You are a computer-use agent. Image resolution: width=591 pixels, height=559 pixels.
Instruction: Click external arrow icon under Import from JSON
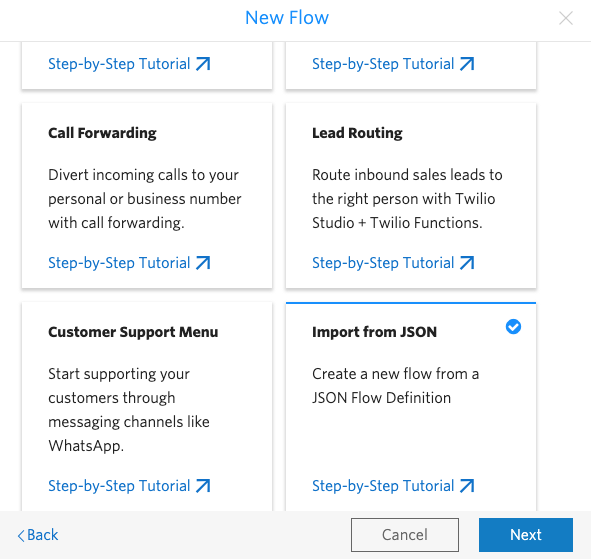467,486
